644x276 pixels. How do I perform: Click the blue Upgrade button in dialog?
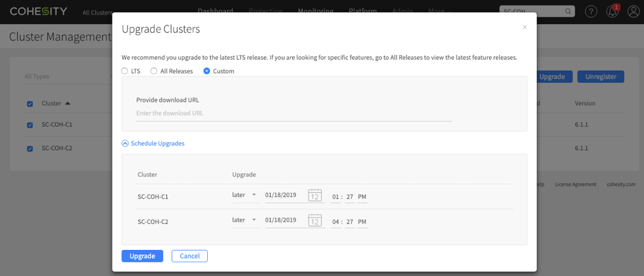point(142,256)
